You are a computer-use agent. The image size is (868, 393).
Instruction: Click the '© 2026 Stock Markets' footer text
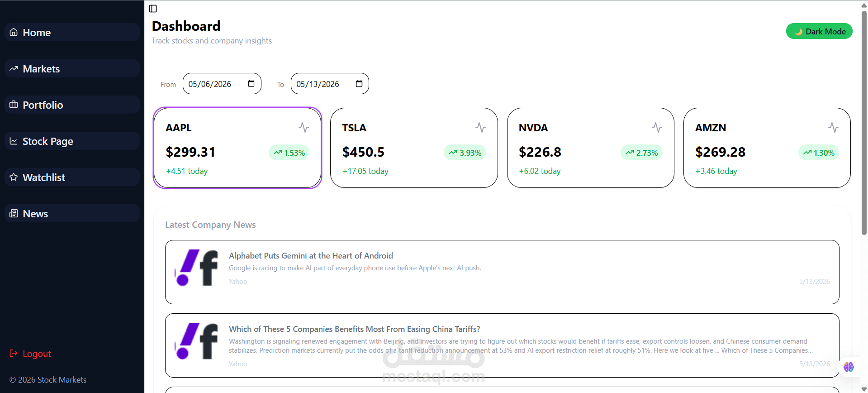click(x=48, y=380)
